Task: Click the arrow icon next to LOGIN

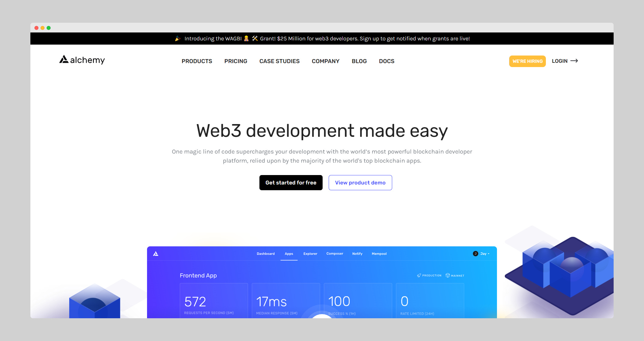Action: click(574, 61)
